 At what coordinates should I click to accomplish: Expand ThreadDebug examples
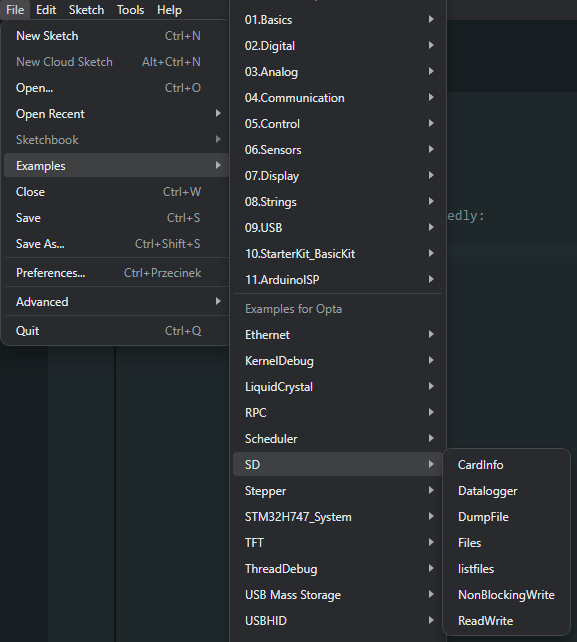[x=338, y=569]
